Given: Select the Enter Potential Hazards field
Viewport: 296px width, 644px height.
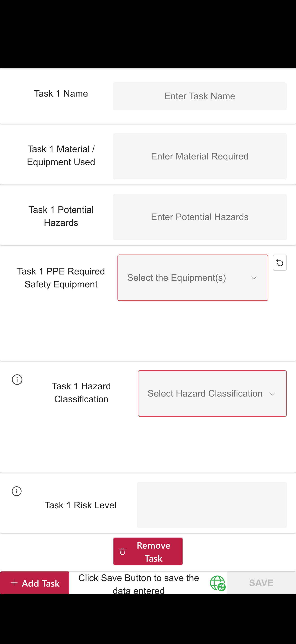Looking at the screenshot, I should 200,217.
